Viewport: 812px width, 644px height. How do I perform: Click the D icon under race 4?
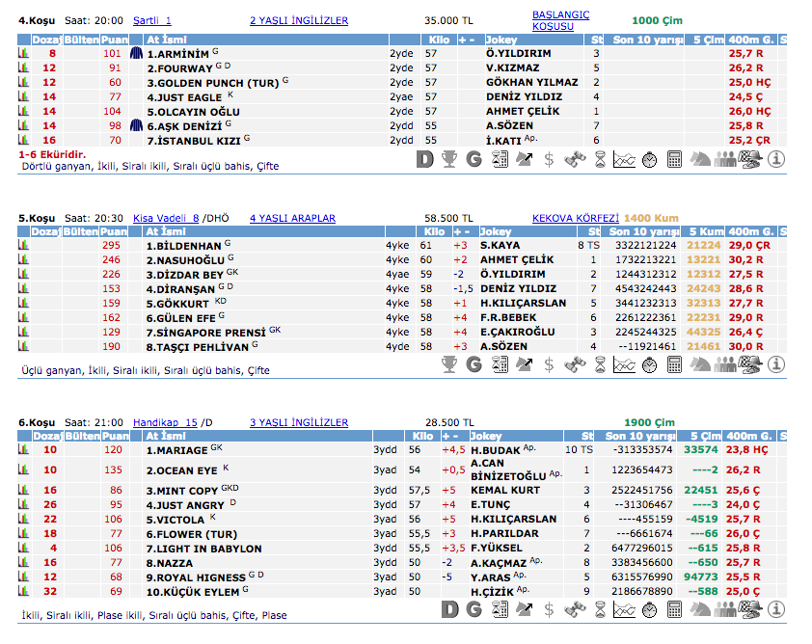[425, 159]
